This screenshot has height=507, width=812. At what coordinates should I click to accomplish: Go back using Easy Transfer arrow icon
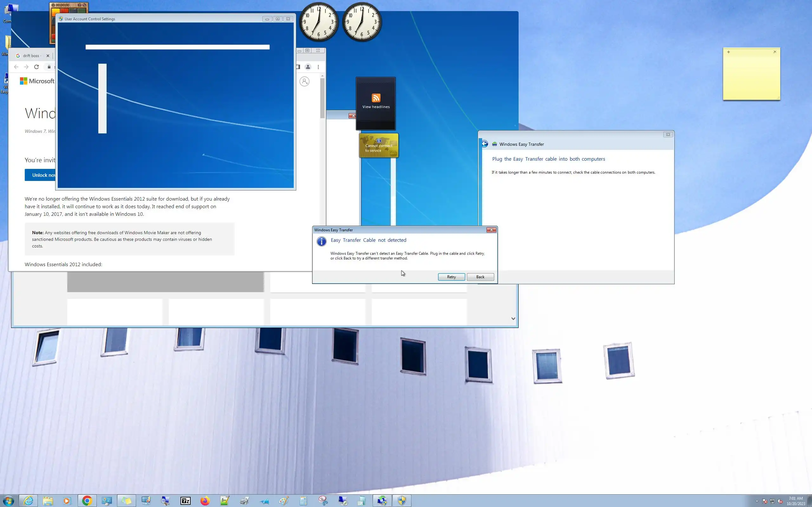pos(485,144)
